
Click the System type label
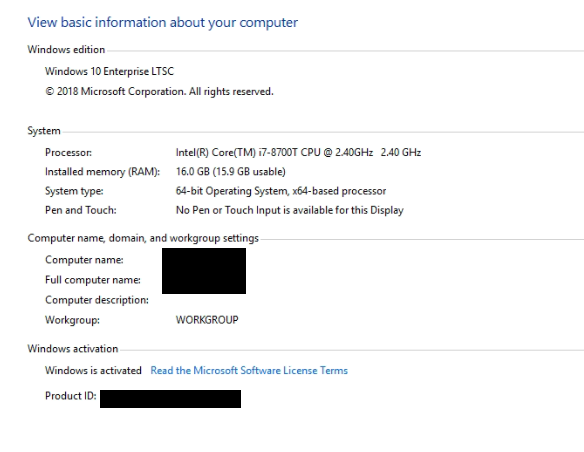pyautogui.click(x=74, y=191)
